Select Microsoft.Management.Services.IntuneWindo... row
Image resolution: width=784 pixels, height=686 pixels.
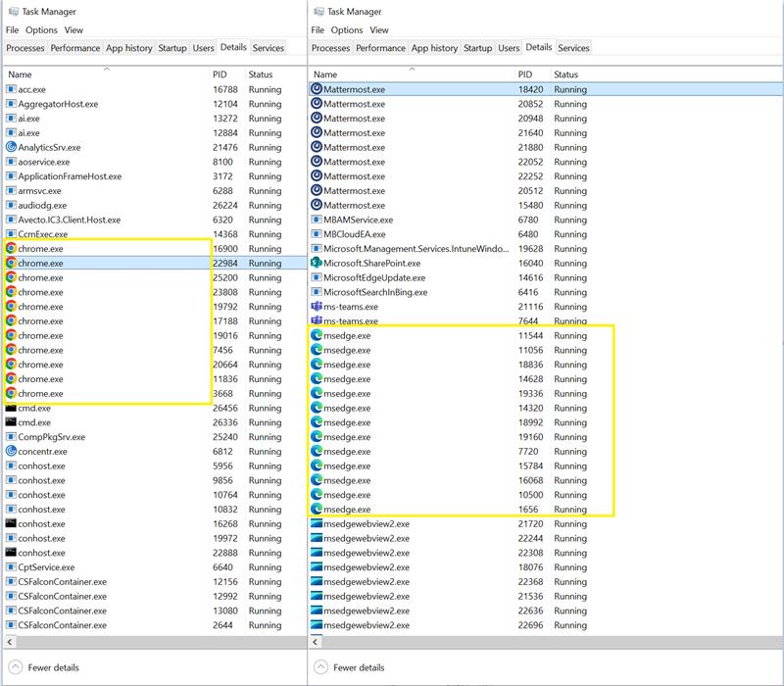point(546,249)
